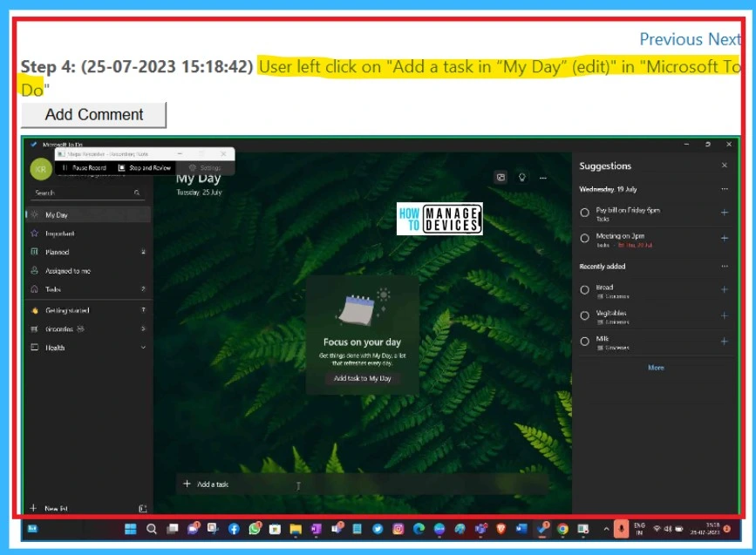Open taskbar Search
The image size is (756, 555).
(152, 529)
